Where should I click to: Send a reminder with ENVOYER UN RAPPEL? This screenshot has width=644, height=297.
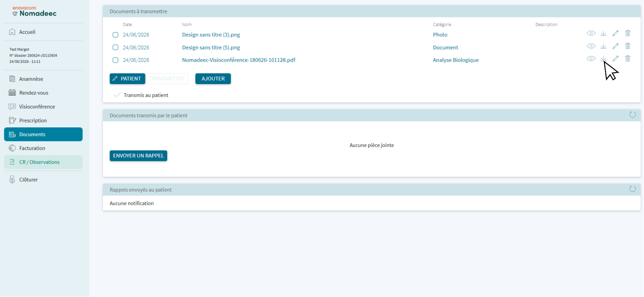(138, 156)
